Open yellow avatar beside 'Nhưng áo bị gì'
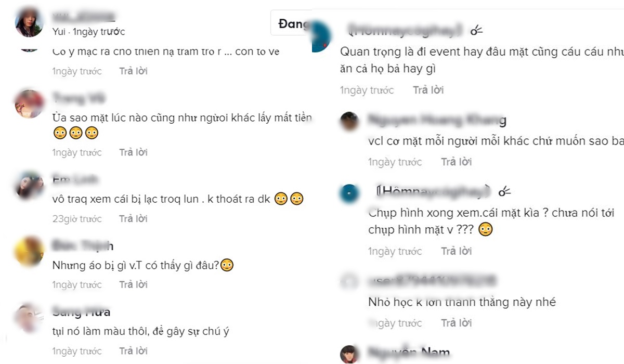Screen dimensions: 624x364 click(29, 251)
